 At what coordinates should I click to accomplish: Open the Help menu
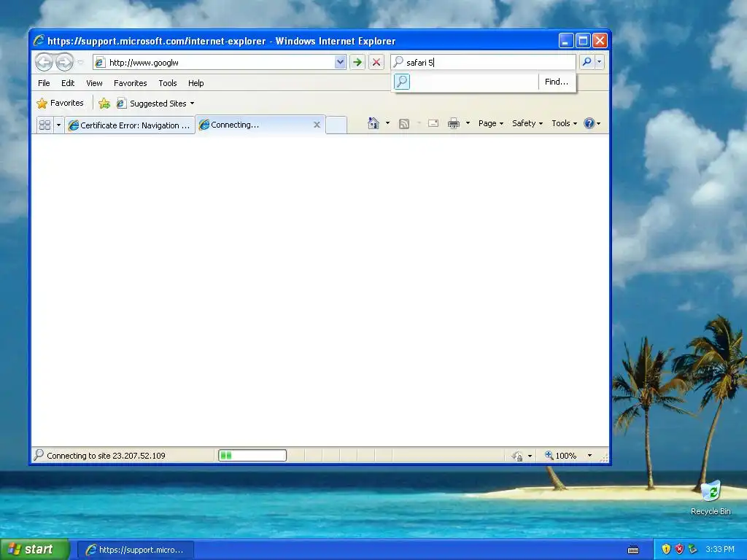point(196,83)
